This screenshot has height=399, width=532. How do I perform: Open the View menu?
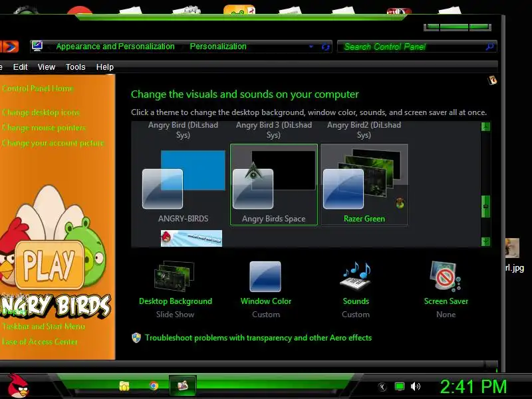47,67
